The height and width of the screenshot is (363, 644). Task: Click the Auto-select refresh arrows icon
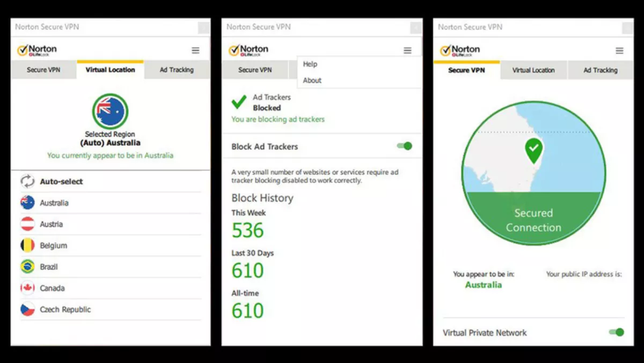27,182
